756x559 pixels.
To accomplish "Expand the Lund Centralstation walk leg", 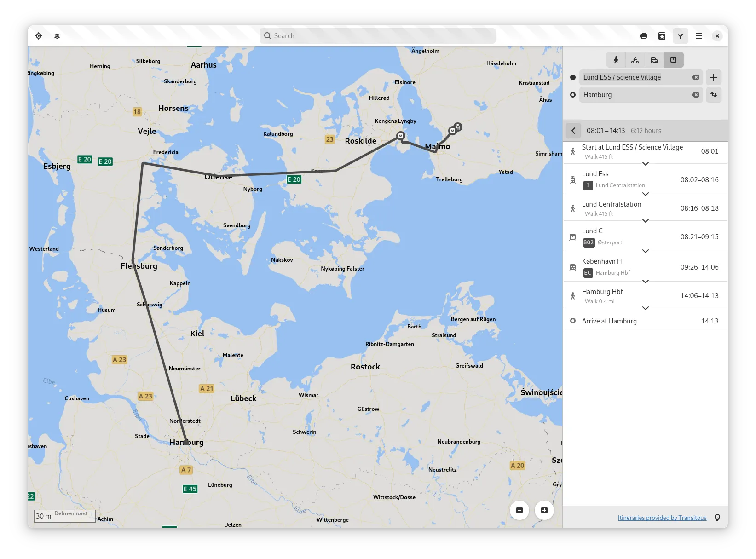I will 646,221.
